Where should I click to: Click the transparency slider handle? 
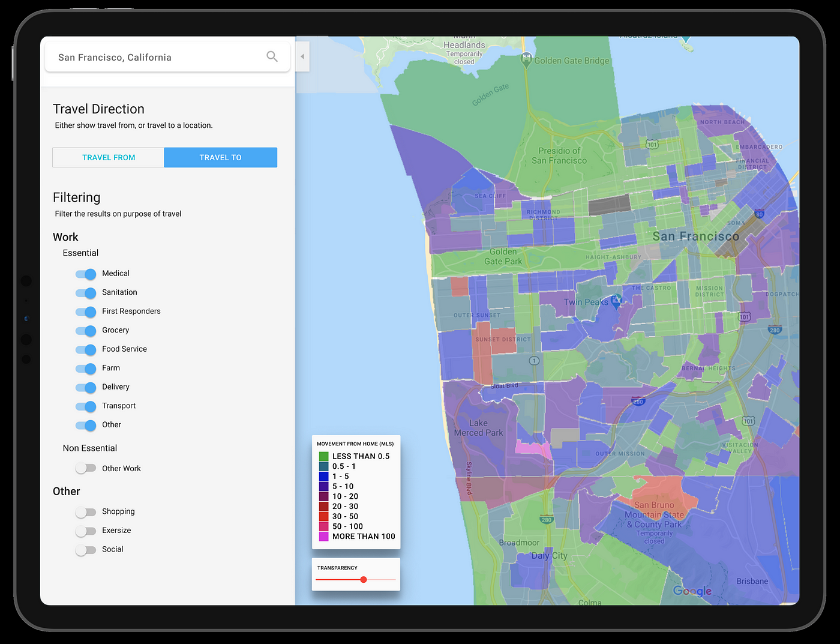[x=364, y=579]
